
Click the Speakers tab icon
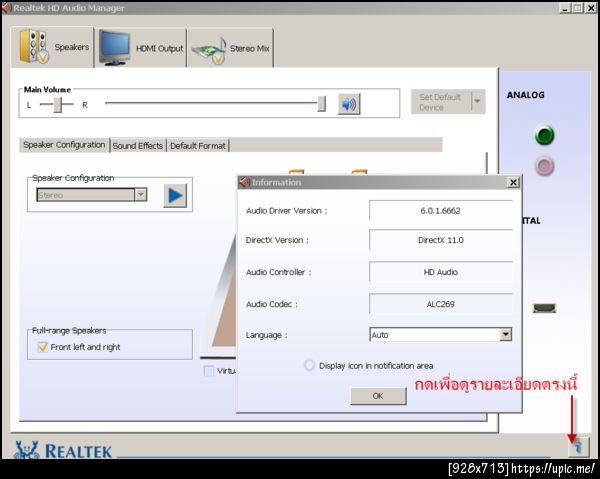(34, 46)
